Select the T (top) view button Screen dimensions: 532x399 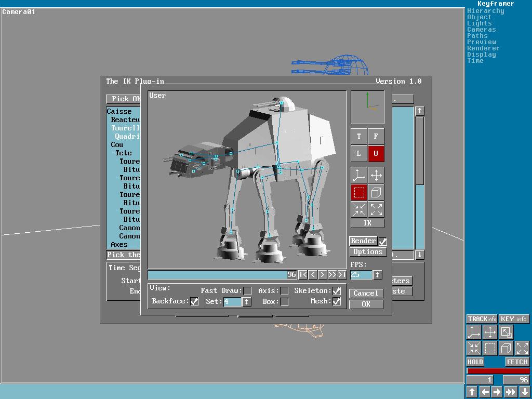[358, 137]
